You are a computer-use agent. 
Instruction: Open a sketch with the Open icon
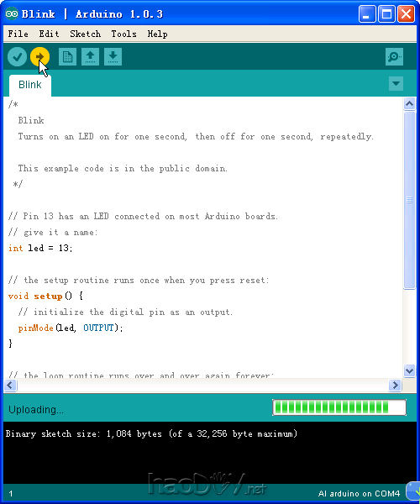90,57
